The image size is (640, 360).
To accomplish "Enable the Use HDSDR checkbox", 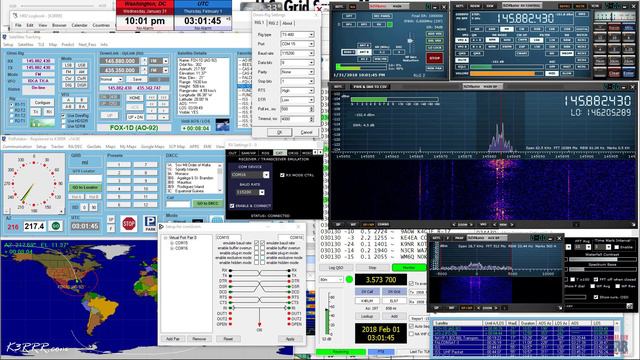I will click(x=63, y=121).
